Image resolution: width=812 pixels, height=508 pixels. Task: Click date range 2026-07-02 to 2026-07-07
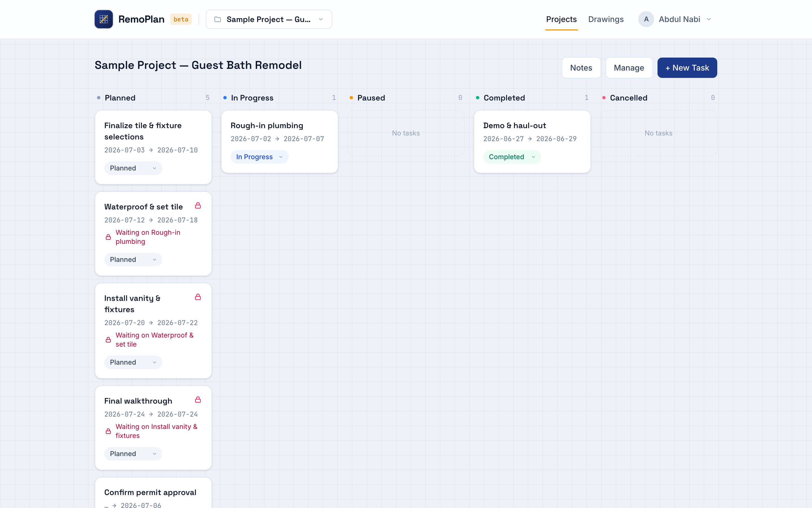[x=277, y=139]
